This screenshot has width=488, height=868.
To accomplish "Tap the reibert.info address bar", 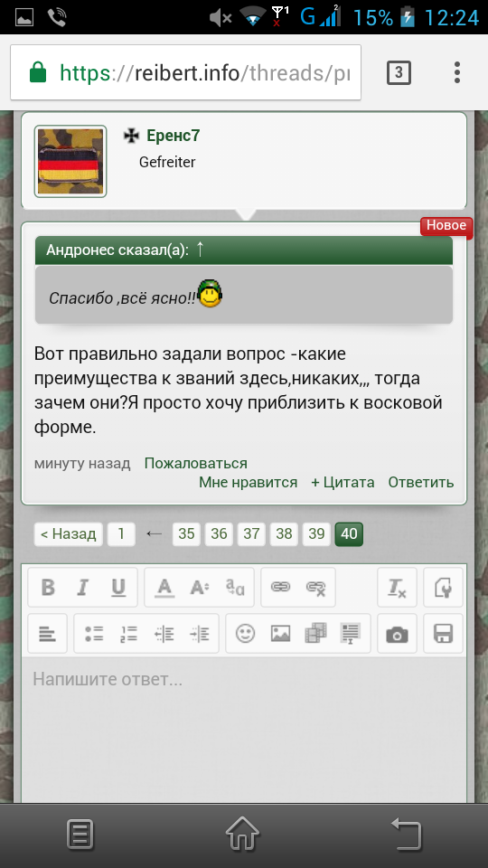I will (185, 72).
